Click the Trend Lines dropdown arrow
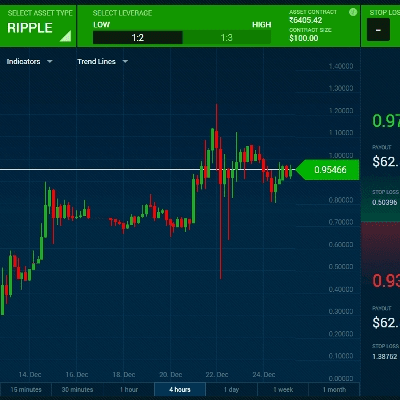This screenshot has height=400, width=400. pos(125,61)
